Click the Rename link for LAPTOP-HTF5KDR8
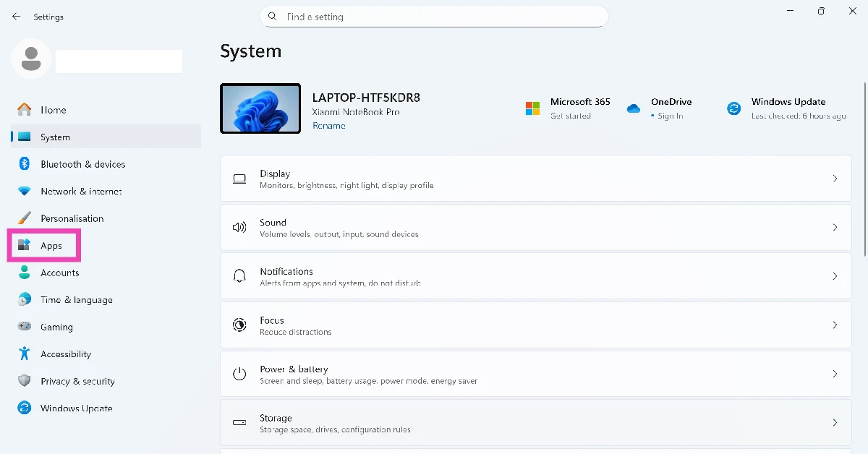The image size is (868, 454). 329,125
